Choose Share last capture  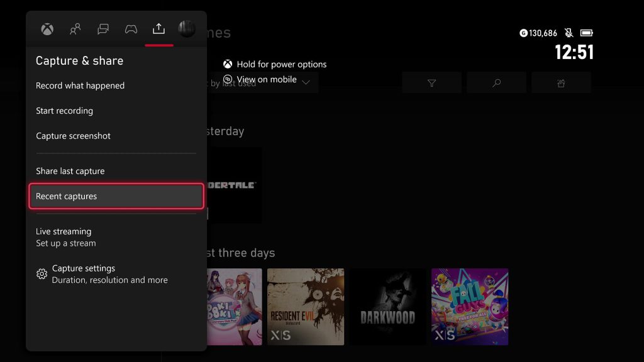[x=70, y=171]
